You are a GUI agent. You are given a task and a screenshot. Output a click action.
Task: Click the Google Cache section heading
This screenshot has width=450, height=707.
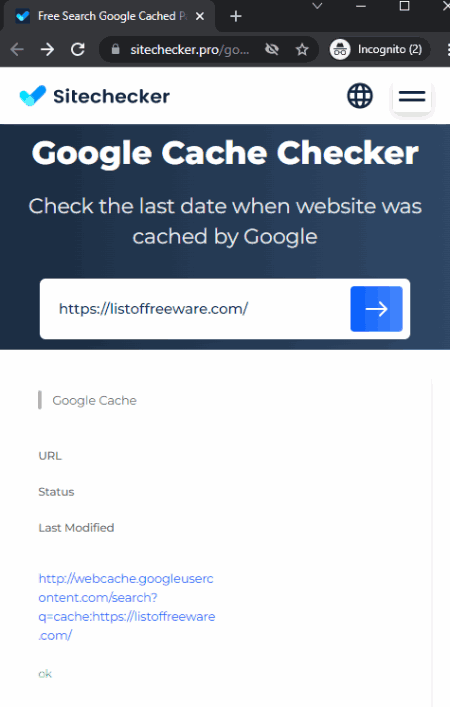point(94,400)
